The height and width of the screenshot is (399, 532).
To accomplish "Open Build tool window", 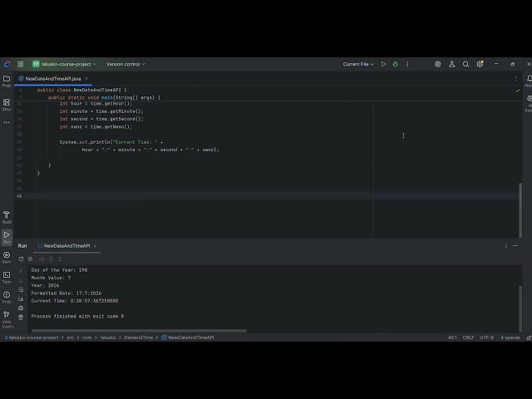I will coord(7,217).
